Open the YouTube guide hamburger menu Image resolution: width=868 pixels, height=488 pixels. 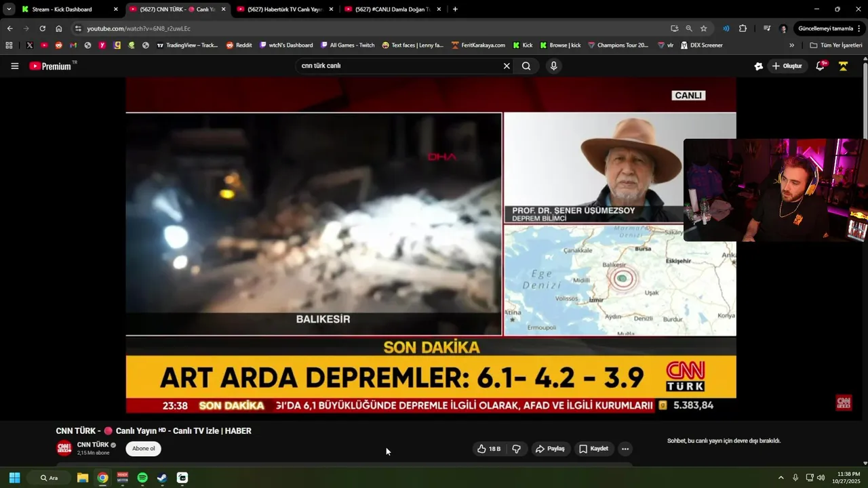pos(14,66)
